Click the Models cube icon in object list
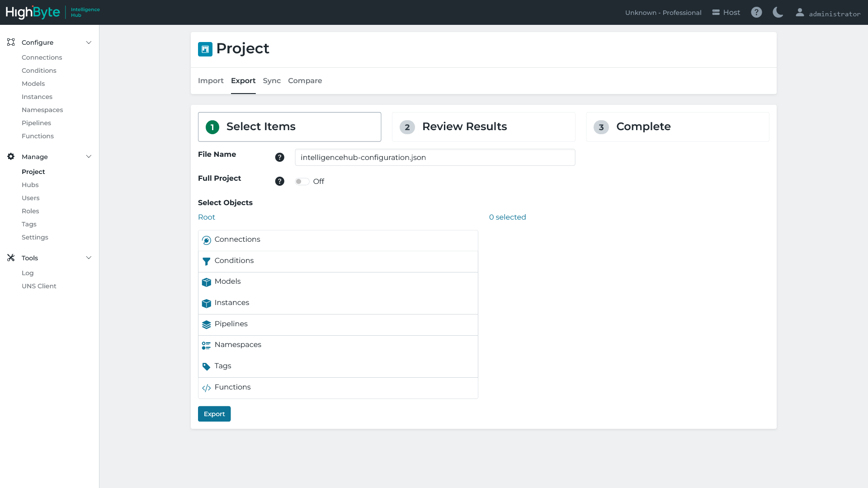868x488 pixels. tap(207, 282)
